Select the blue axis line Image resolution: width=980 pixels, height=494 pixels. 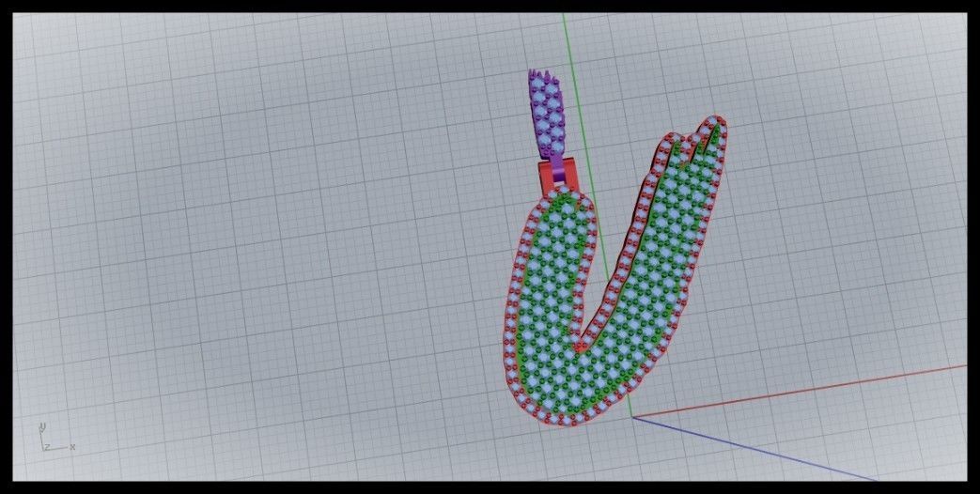coord(754,450)
